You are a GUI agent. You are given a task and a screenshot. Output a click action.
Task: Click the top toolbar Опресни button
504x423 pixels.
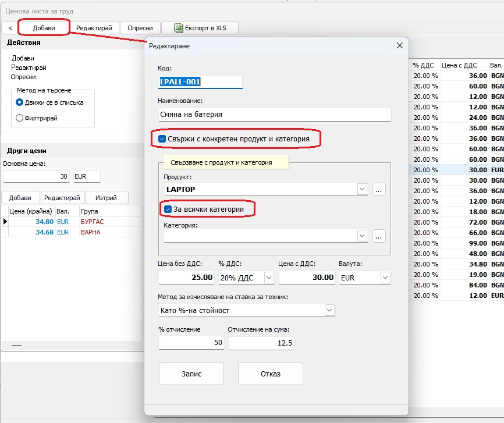[140, 28]
